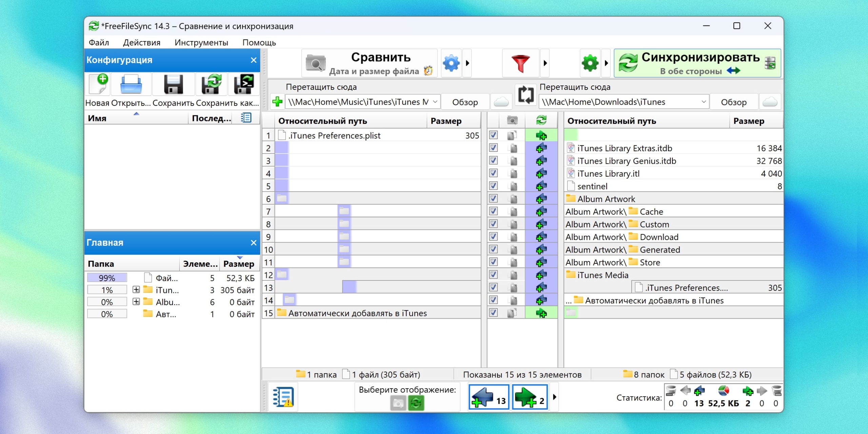This screenshot has height=434, width=868.
Task: Open the Действия menu
Action: tap(141, 42)
